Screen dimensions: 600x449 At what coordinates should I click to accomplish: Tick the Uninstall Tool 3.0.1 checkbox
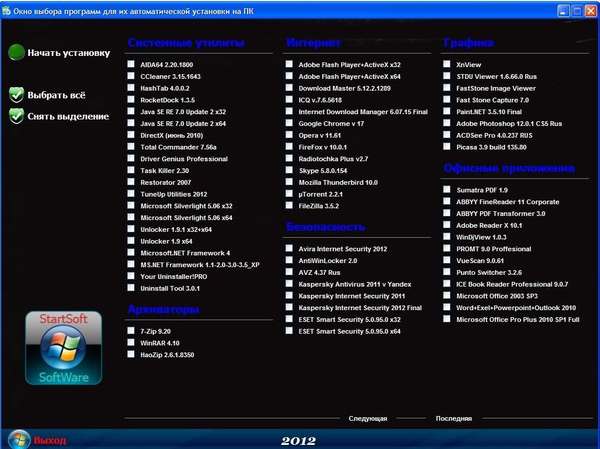coord(131,288)
